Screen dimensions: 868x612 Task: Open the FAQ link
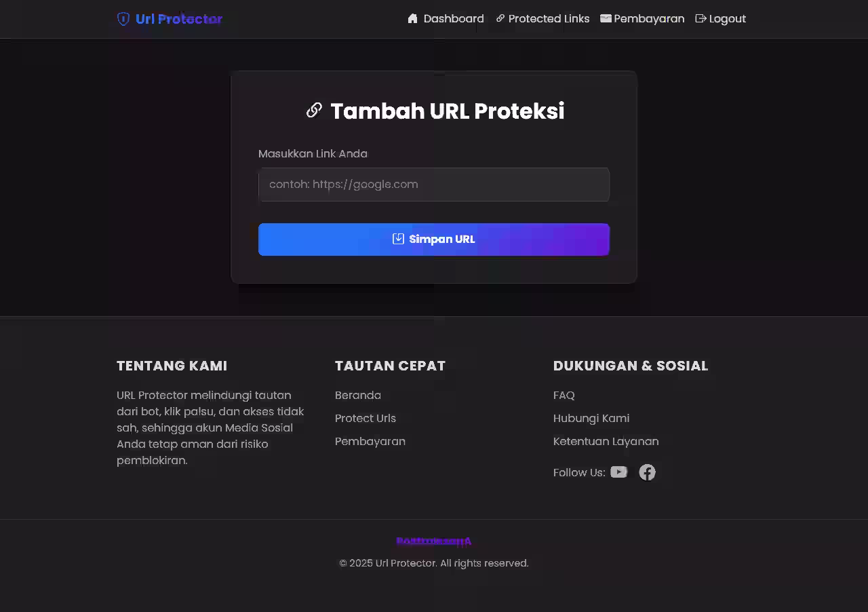click(564, 395)
